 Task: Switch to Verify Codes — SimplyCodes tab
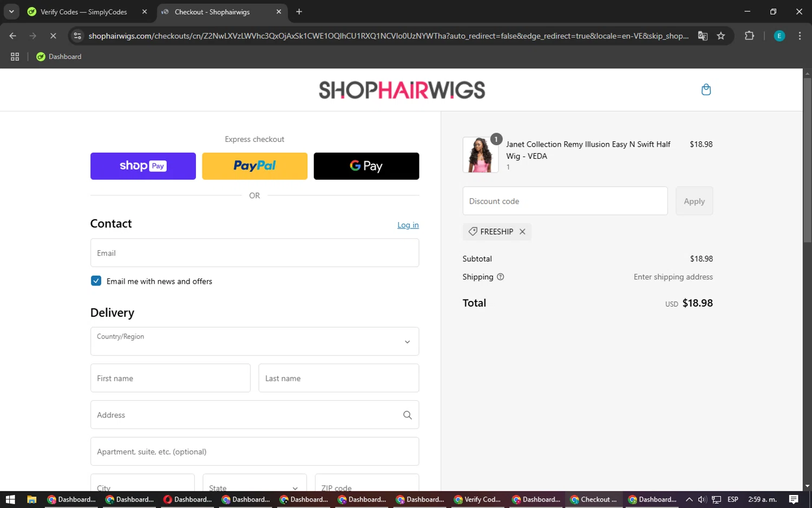84,11
